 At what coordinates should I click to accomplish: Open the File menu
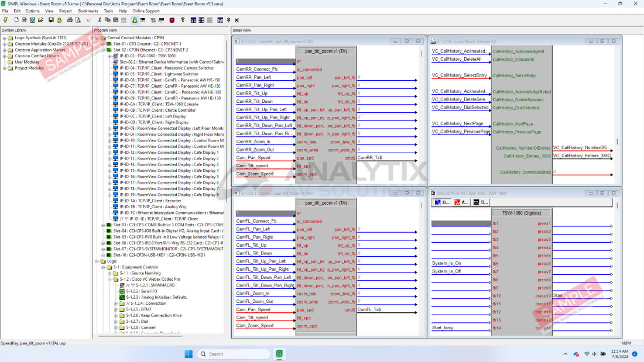(x=5, y=11)
